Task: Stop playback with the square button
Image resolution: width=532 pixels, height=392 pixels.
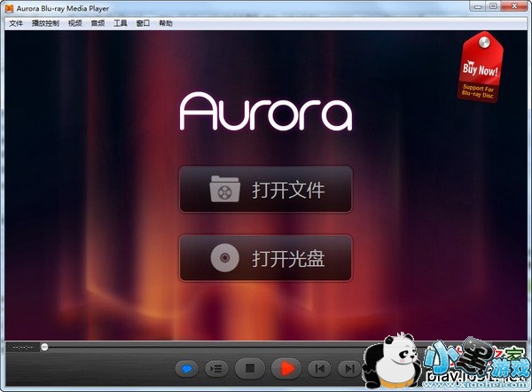Action: [250, 368]
